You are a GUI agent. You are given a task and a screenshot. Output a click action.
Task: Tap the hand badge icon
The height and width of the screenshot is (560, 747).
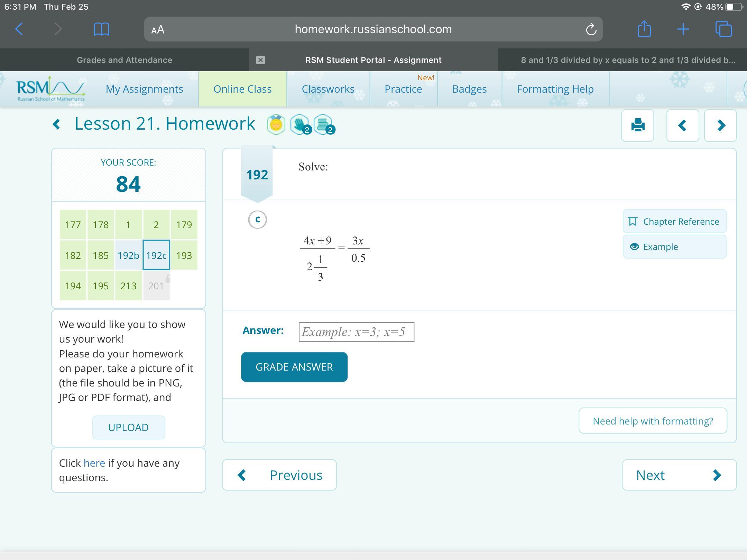[x=299, y=124]
